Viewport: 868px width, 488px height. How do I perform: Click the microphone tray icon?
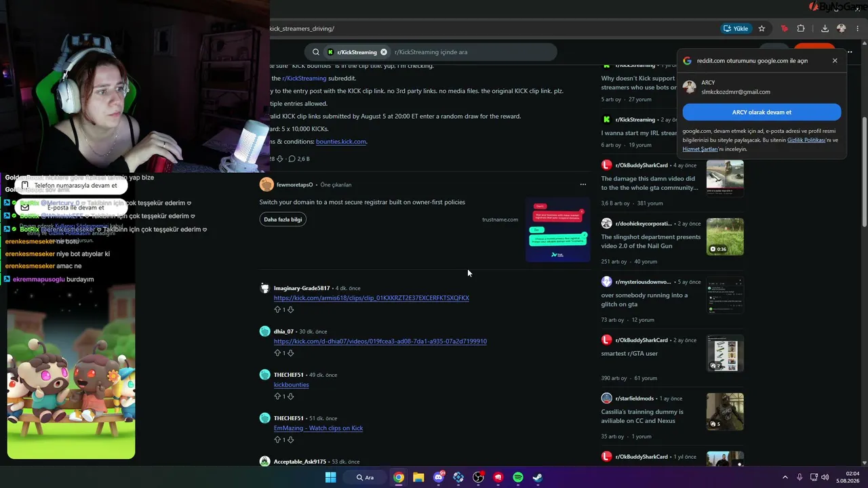point(800,477)
